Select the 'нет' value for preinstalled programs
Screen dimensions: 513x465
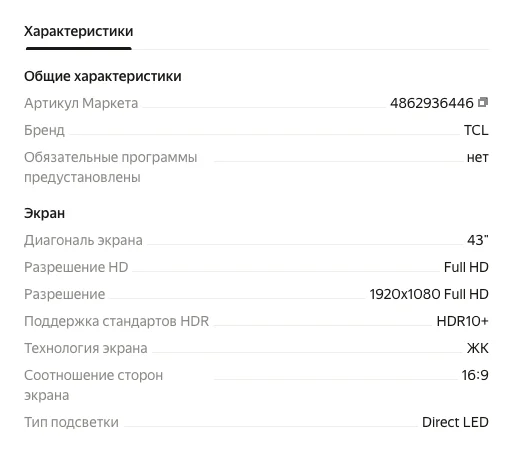477,157
